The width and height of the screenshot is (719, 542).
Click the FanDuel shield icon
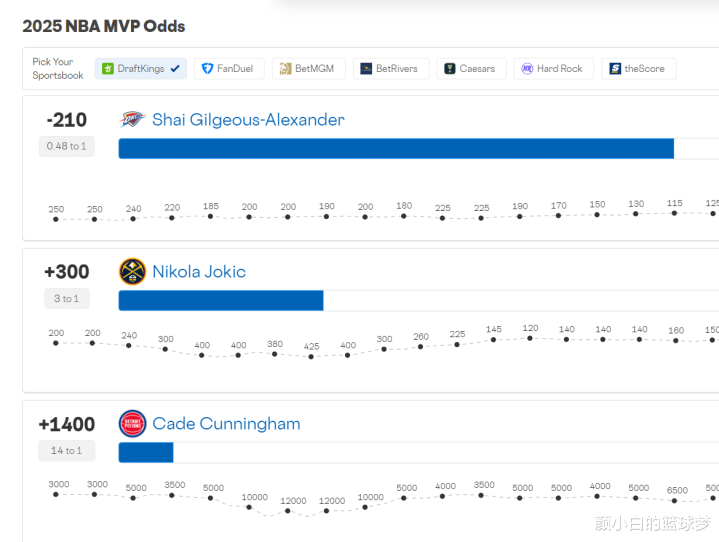click(x=207, y=69)
